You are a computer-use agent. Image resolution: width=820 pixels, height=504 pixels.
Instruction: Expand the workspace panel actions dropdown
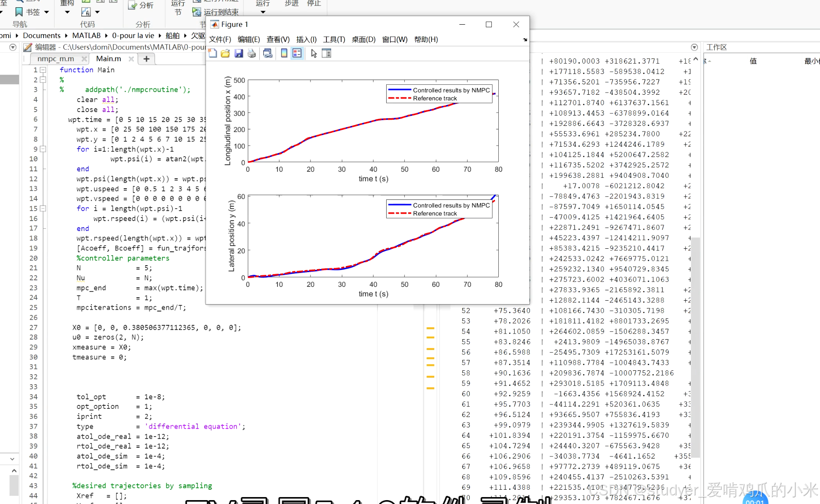tap(694, 47)
